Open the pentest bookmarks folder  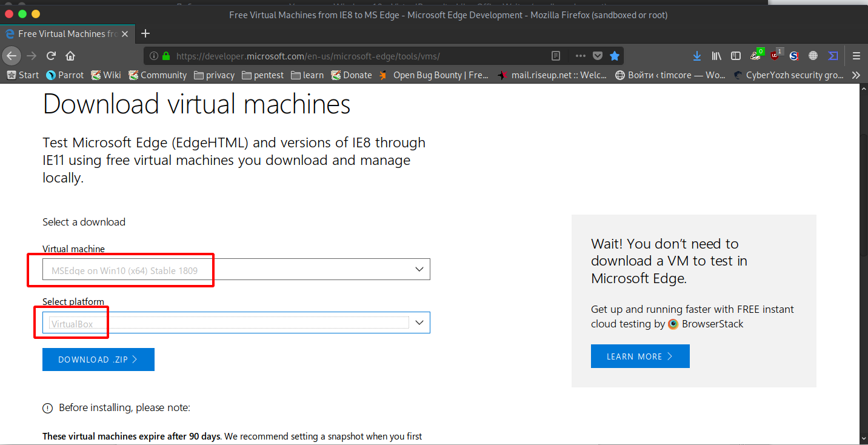coord(262,75)
